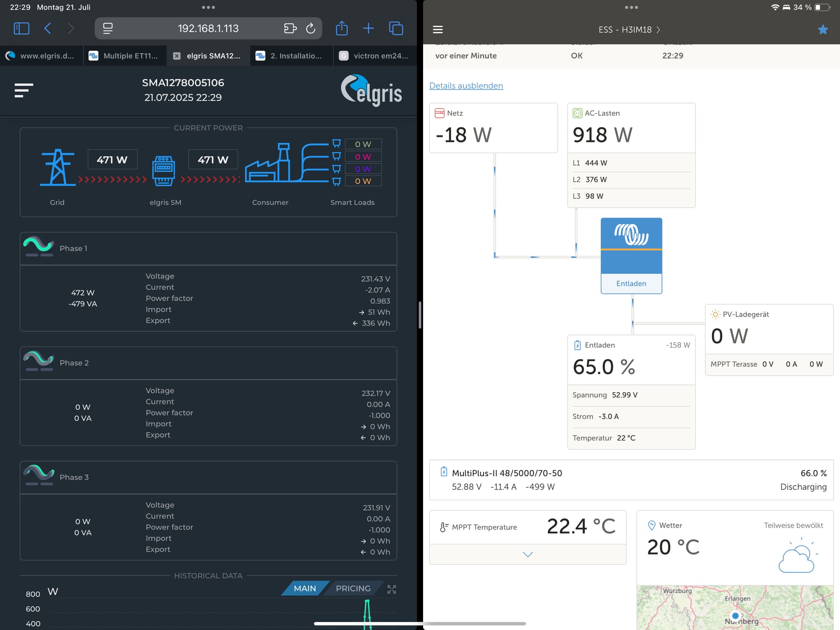Open elgris hamburger menu
Image resolution: width=840 pixels, height=630 pixels.
click(24, 90)
